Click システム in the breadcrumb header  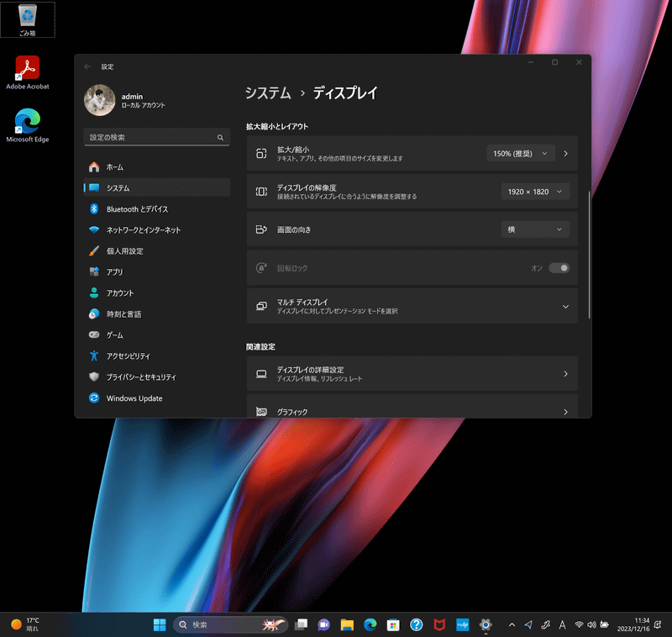(268, 93)
